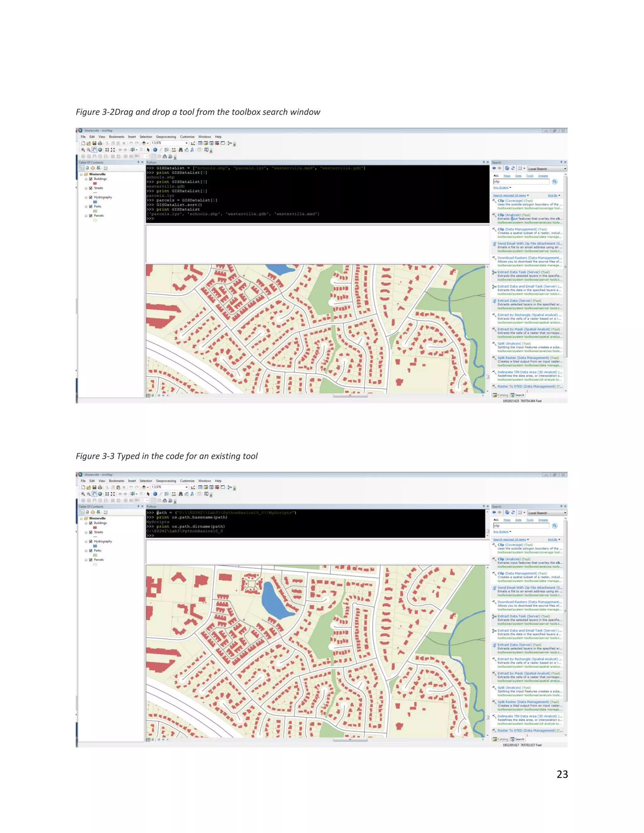Switch to Catalog tab in Figure 3-3 panel
This screenshot has width=644, height=833.
501,739
